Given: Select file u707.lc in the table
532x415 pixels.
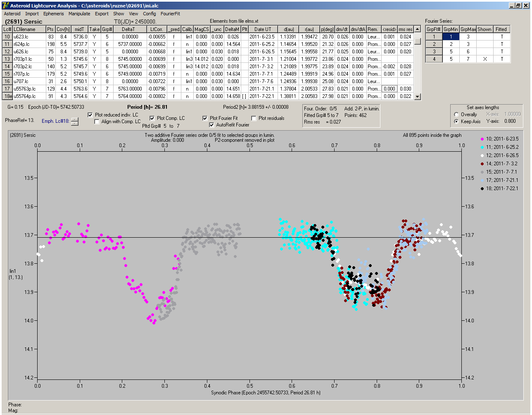Looking at the screenshot, I should [x=29, y=81].
